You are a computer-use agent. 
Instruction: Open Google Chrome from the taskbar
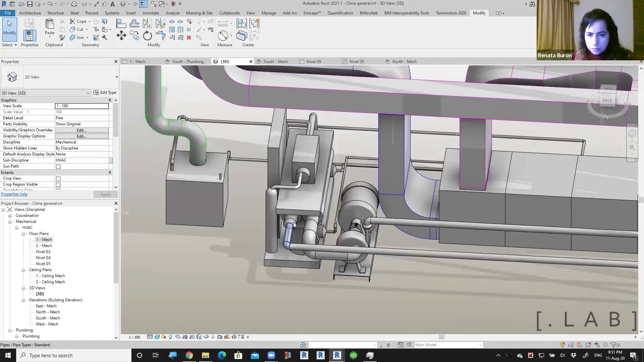tap(189, 355)
